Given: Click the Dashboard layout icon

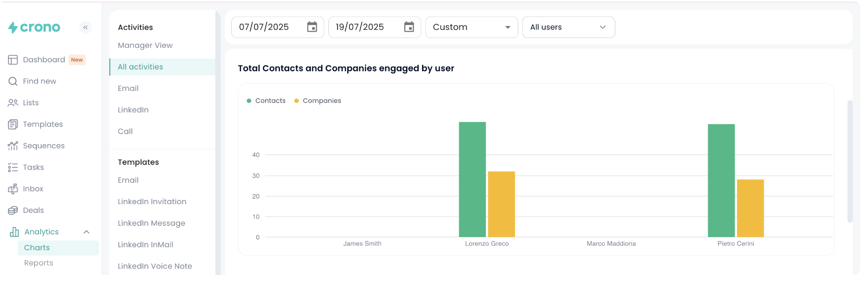Looking at the screenshot, I should point(13,60).
